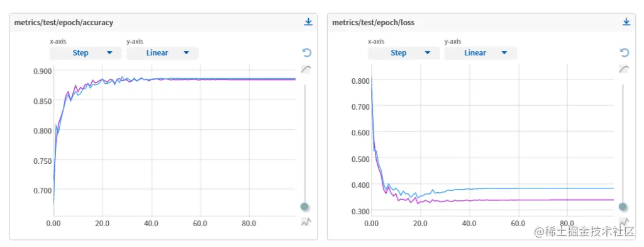The height and width of the screenshot is (247, 644).
Task: Click the metrics/test/epoch/loss panel title
Action: coord(374,23)
